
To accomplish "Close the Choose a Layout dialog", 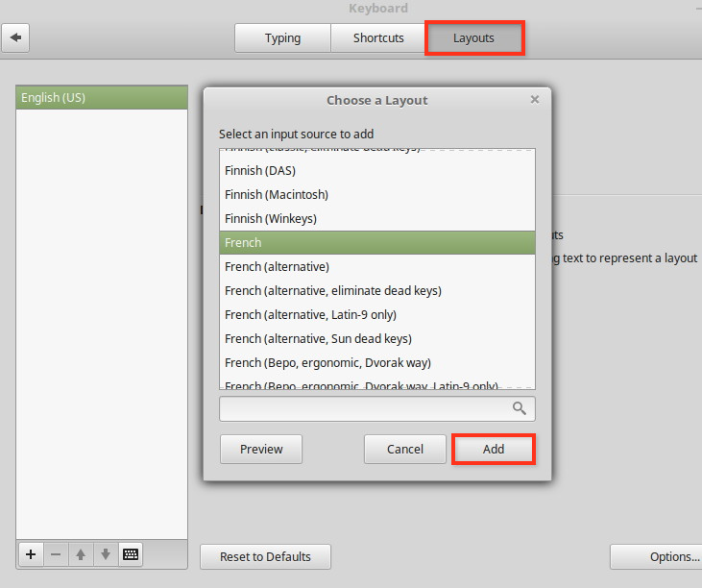I will (x=535, y=99).
